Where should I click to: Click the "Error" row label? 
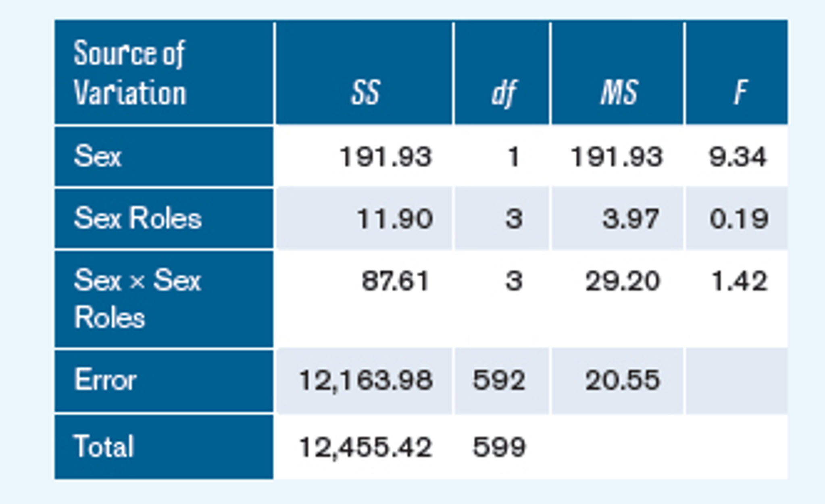106,380
